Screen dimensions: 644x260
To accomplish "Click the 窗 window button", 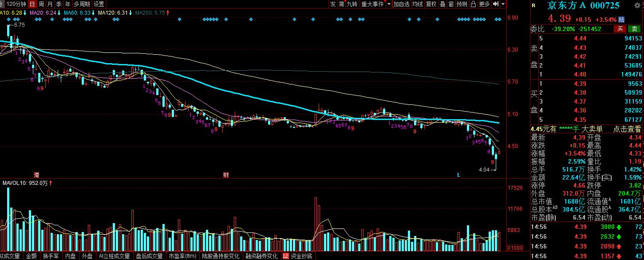I will point(451,4).
